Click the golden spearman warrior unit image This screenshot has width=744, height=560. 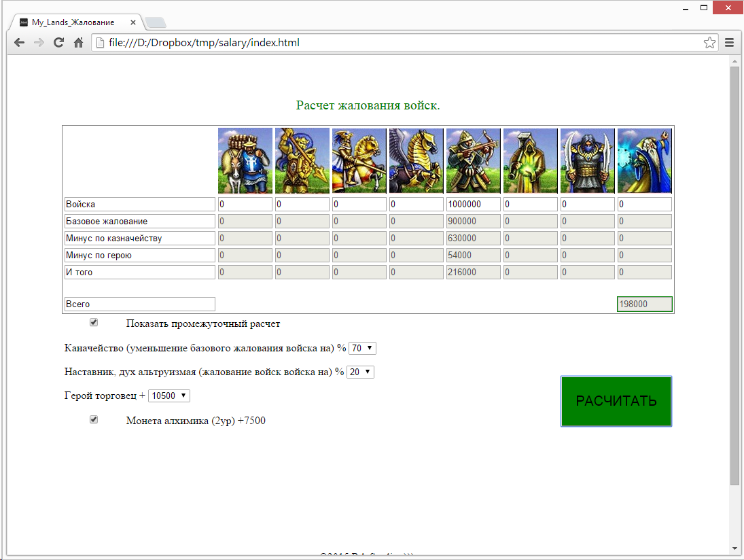click(x=302, y=161)
